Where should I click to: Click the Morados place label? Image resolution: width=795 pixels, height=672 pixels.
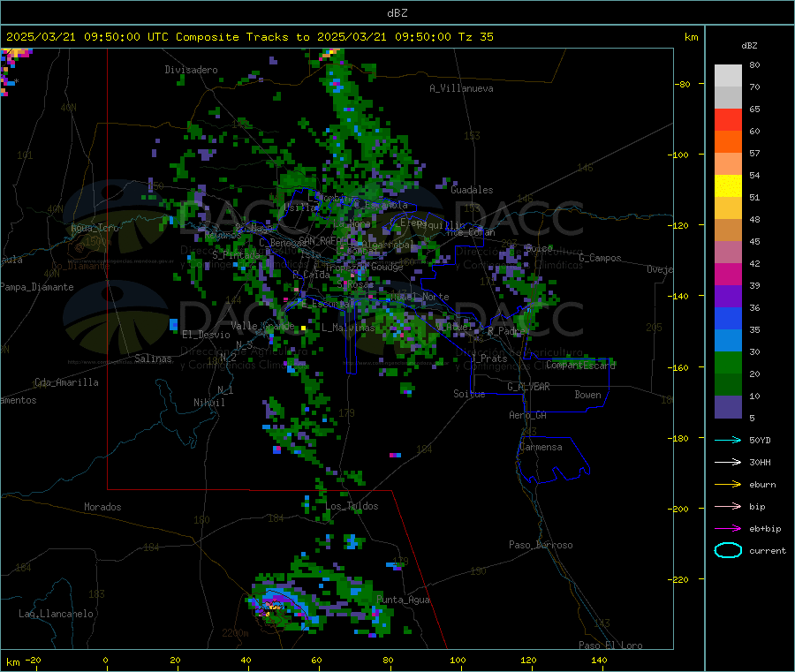tap(103, 507)
